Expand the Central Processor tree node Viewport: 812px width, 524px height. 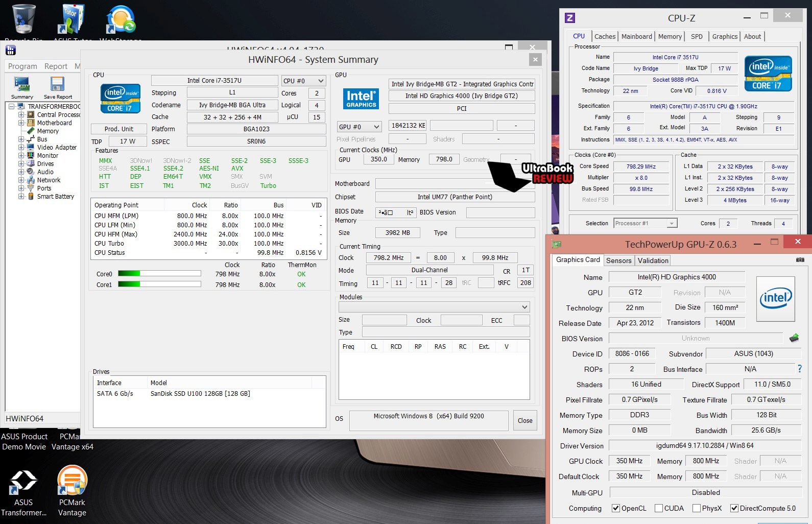21,114
